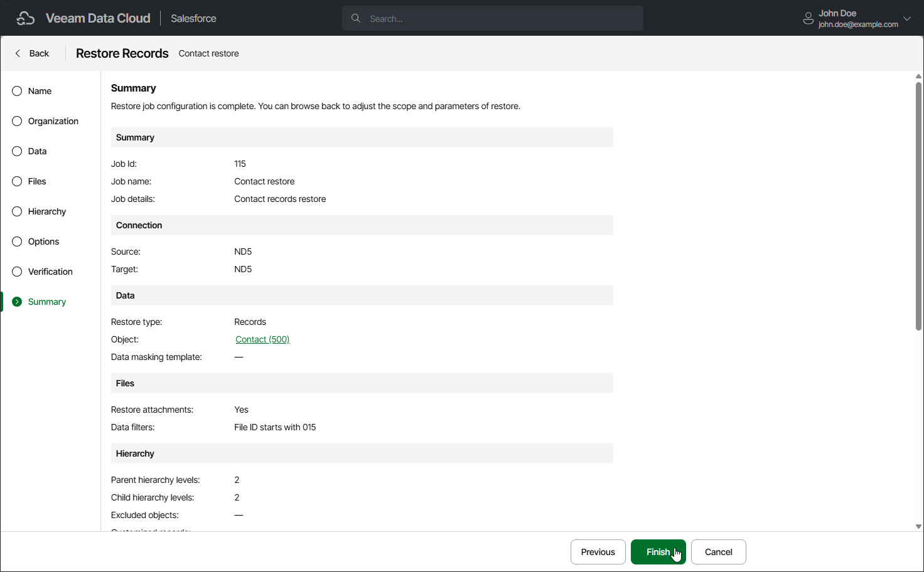This screenshot has height=572, width=924.
Task: Click the Target value ND5
Action: (243, 269)
